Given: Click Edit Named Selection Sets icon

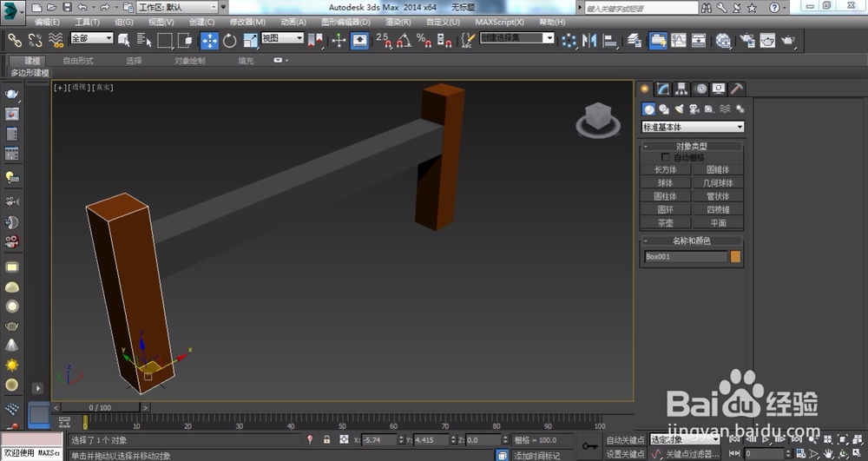Looking at the screenshot, I should (x=468, y=40).
